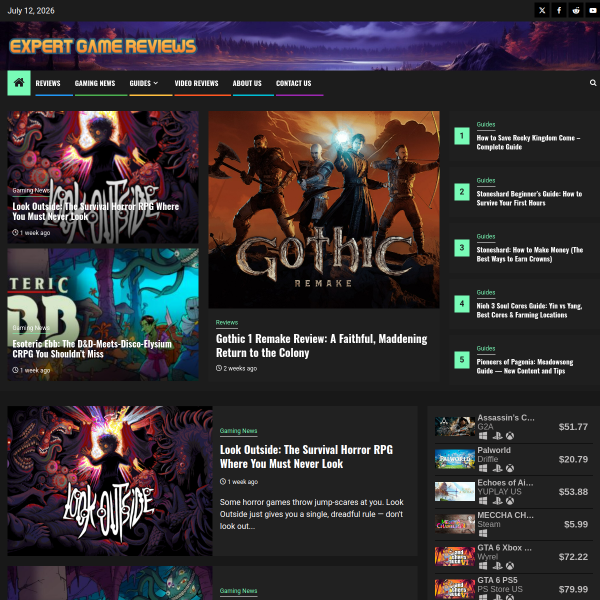Select the Assassin's C... G2A deal
The width and height of the screenshot is (600, 600).
pyautogui.click(x=513, y=427)
